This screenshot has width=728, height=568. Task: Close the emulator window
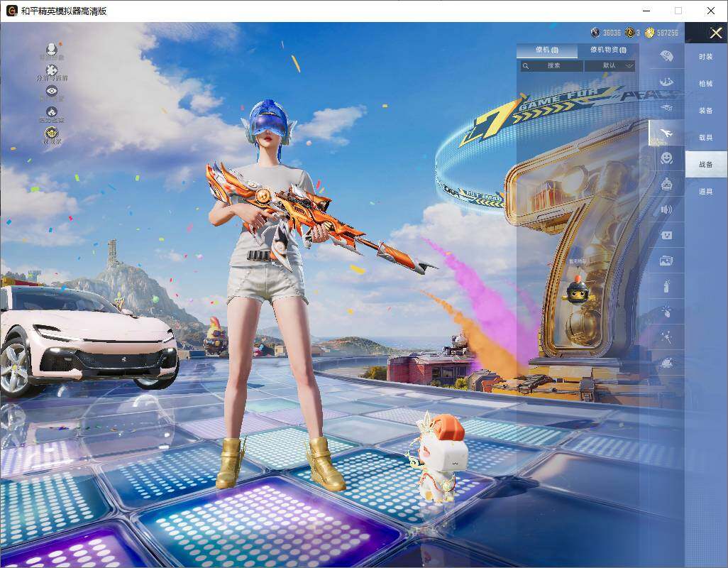(710, 11)
